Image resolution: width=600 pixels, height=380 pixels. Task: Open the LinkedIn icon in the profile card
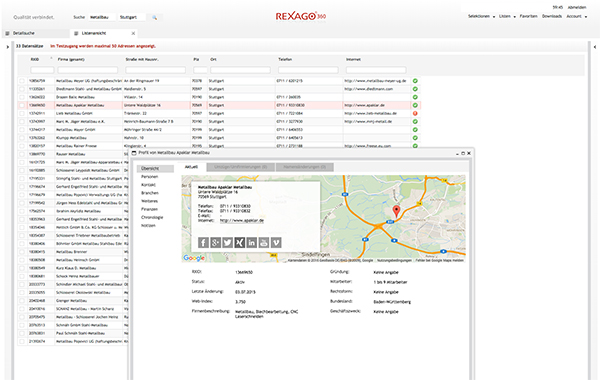tap(251, 243)
